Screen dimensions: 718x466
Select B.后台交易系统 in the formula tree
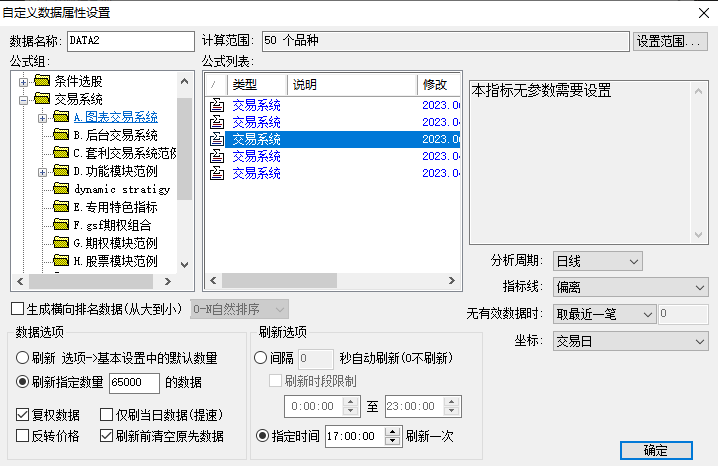coord(115,135)
